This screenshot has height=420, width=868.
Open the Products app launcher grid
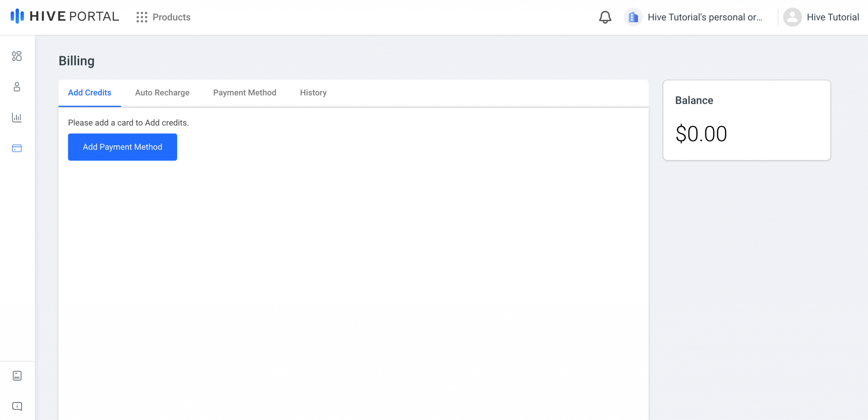point(142,17)
